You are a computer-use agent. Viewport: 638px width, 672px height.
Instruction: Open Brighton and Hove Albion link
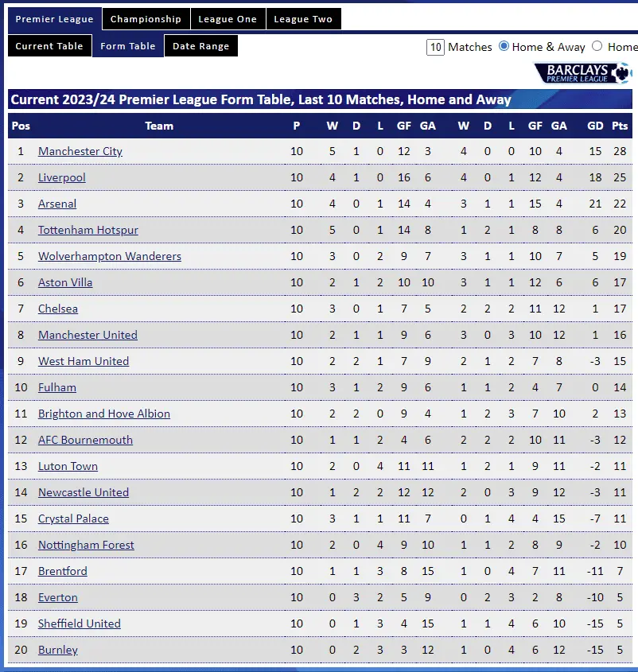[x=104, y=414]
